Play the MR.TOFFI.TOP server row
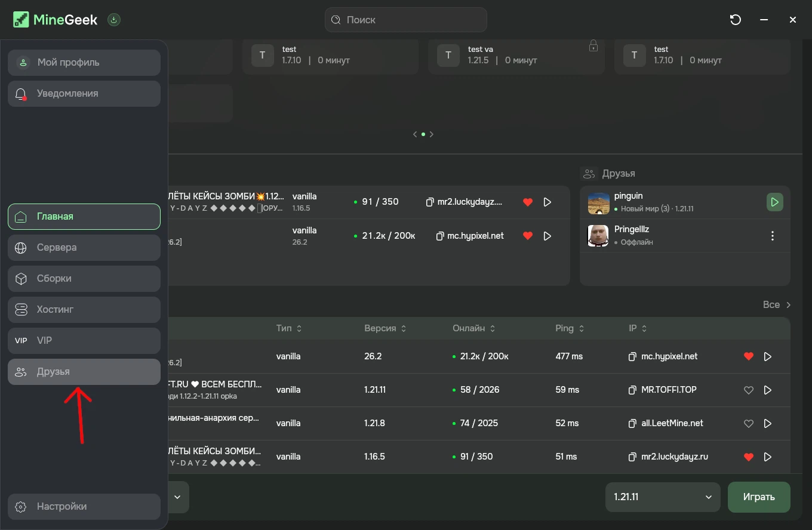This screenshot has width=812, height=530. coord(768,390)
